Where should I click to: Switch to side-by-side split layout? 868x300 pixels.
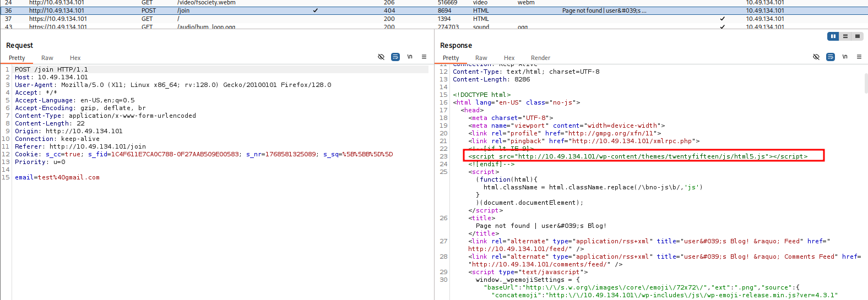[833, 36]
